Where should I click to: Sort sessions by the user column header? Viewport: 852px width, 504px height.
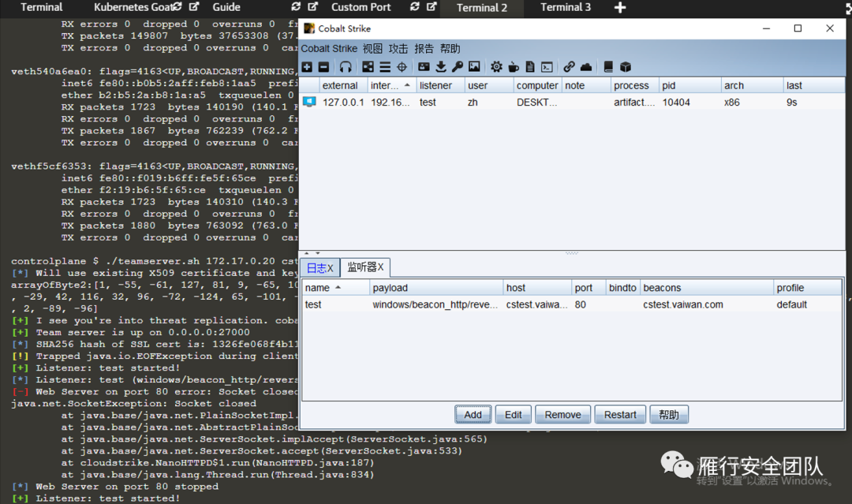(x=489, y=85)
